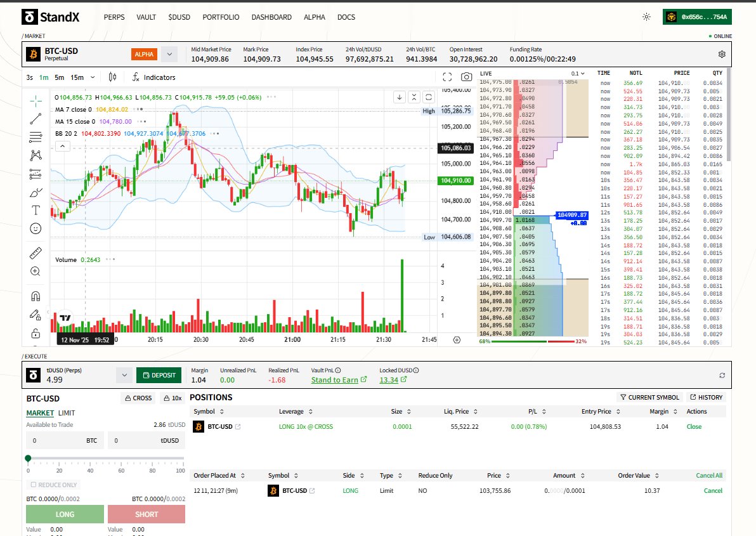Switch theme with the sun icon
Viewport: 756px width, 536px height.
[x=646, y=17]
